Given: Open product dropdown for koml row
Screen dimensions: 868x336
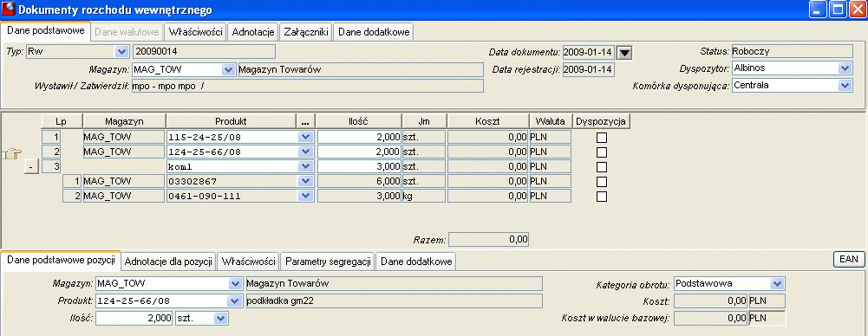Looking at the screenshot, I should tap(306, 166).
